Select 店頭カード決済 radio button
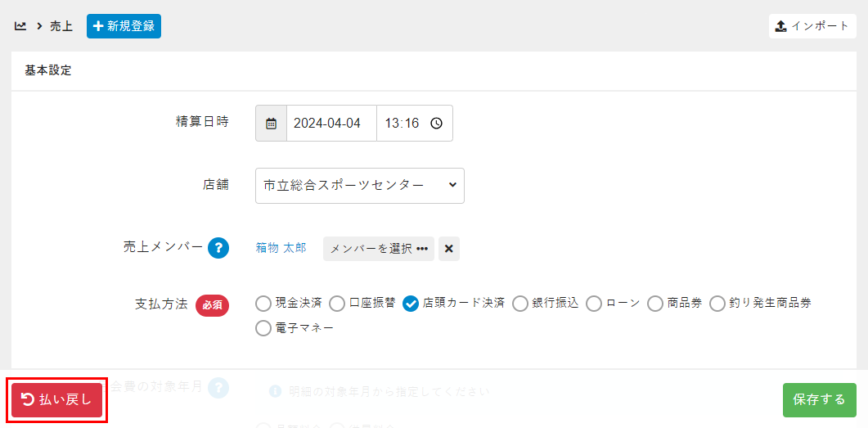 pyautogui.click(x=411, y=304)
